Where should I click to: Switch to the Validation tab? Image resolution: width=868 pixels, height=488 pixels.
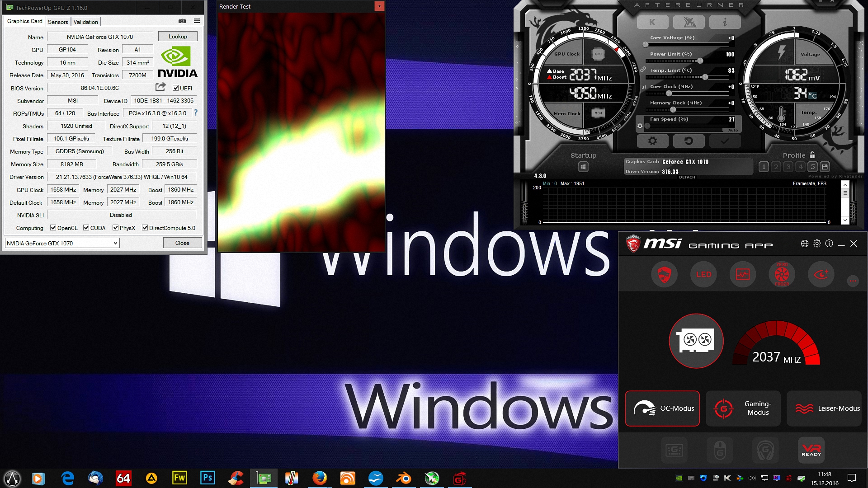[x=85, y=22]
